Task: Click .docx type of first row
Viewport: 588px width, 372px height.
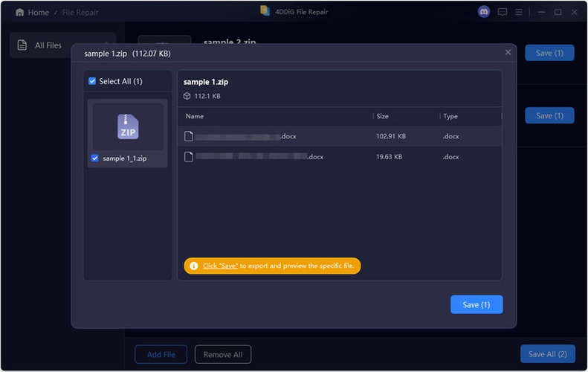Action: click(x=450, y=136)
